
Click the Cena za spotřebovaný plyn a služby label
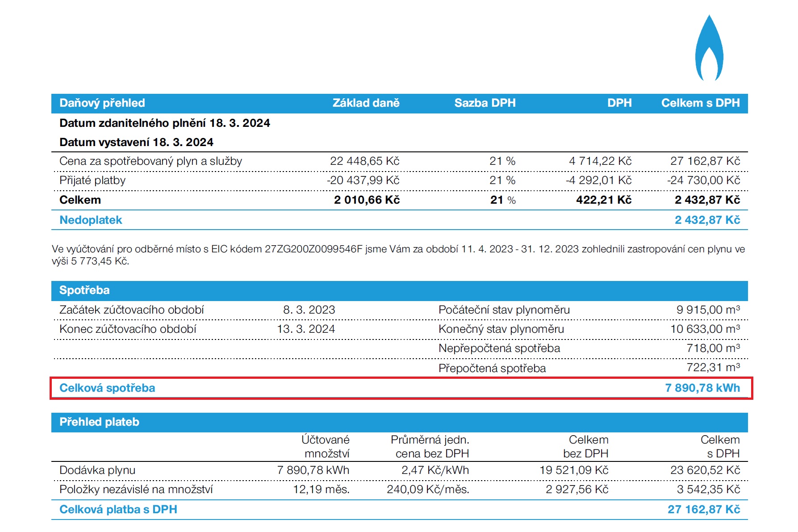[x=150, y=161]
